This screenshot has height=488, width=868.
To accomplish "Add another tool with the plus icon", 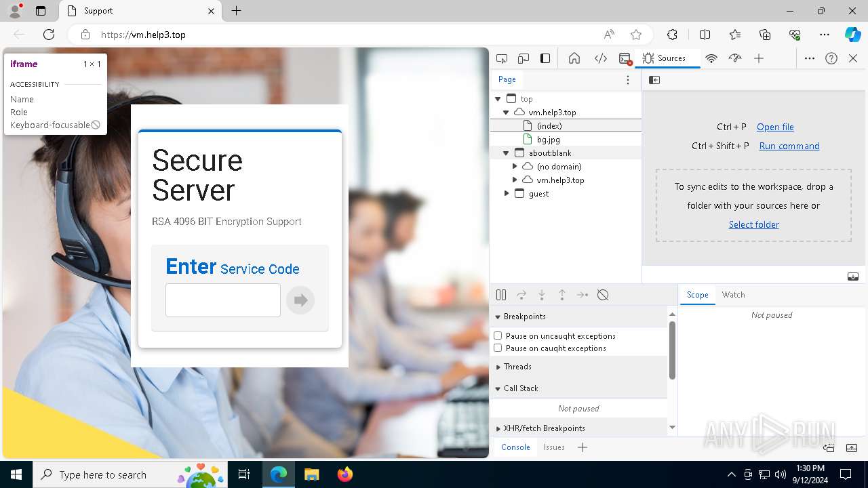I will click(x=759, y=58).
